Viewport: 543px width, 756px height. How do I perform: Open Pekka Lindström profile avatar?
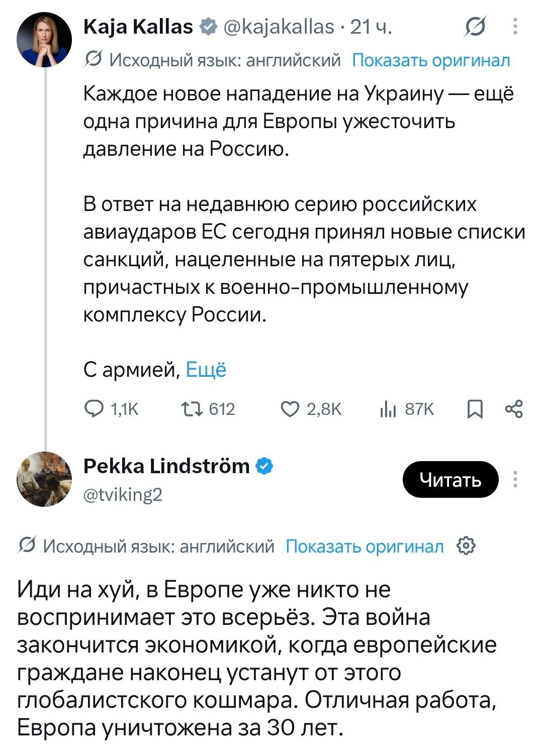[x=44, y=479]
